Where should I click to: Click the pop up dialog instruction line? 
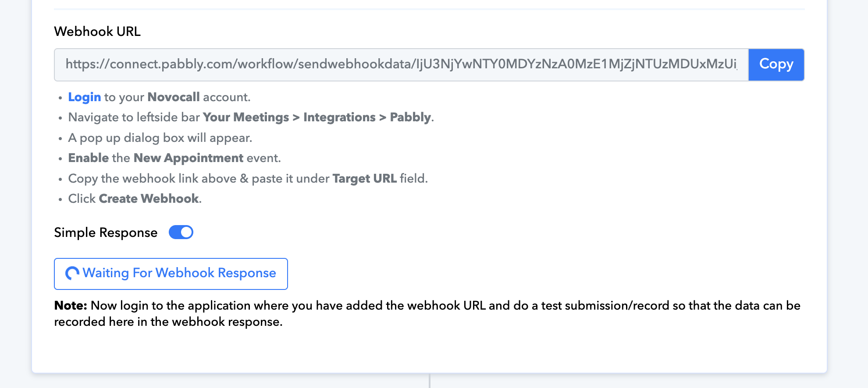coord(160,138)
